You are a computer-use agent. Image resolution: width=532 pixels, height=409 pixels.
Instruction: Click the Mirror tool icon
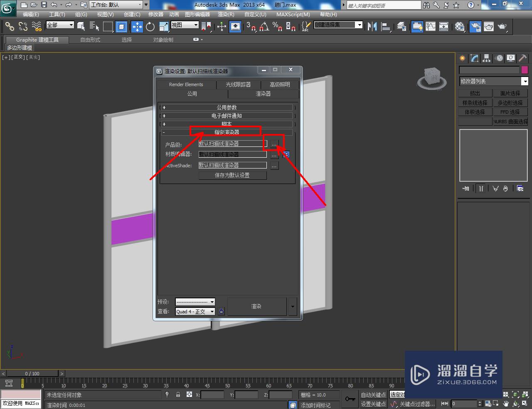[372, 27]
